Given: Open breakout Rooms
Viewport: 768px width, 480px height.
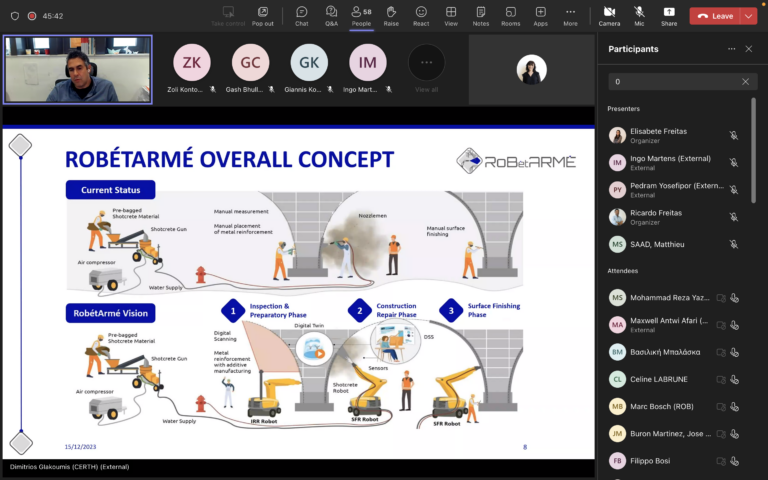Looking at the screenshot, I should click(510, 16).
